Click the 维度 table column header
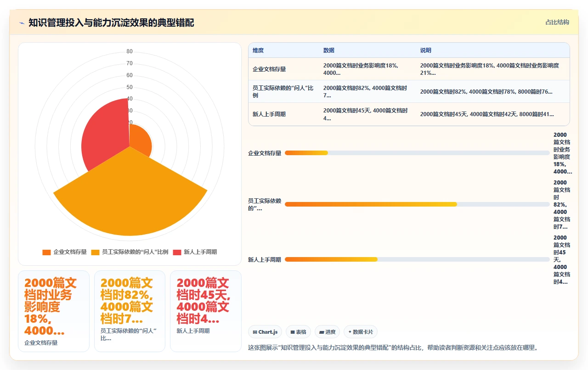 coord(258,50)
